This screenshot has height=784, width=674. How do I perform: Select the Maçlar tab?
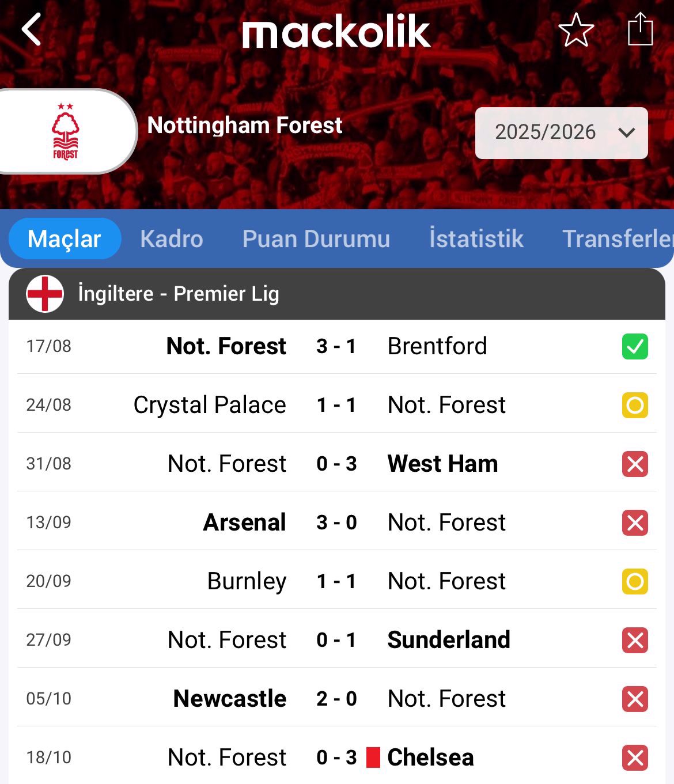pyautogui.click(x=65, y=238)
